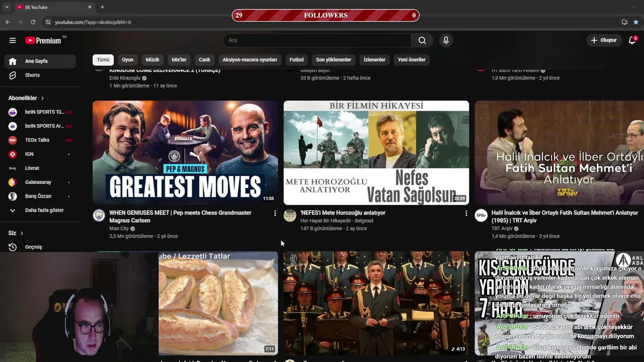The width and height of the screenshot is (644, 362).
Task: Focus the Ara search field
Action: coord(317,40)
